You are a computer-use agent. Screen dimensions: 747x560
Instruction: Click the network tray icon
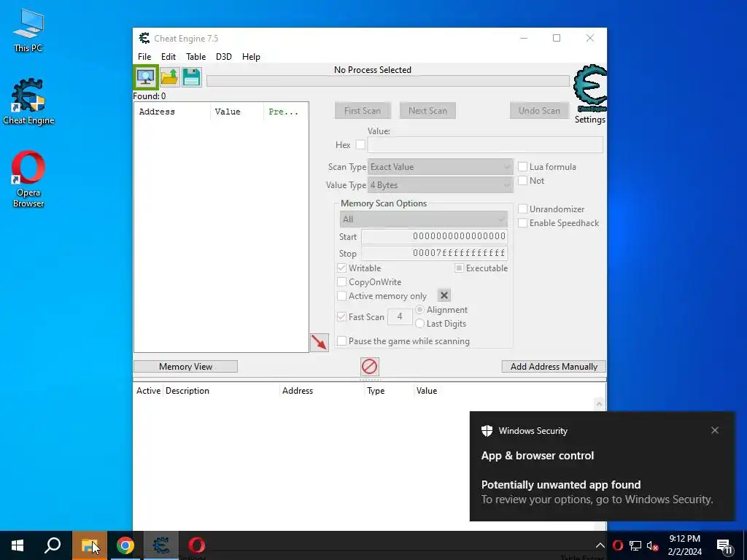tap(635, 545)
